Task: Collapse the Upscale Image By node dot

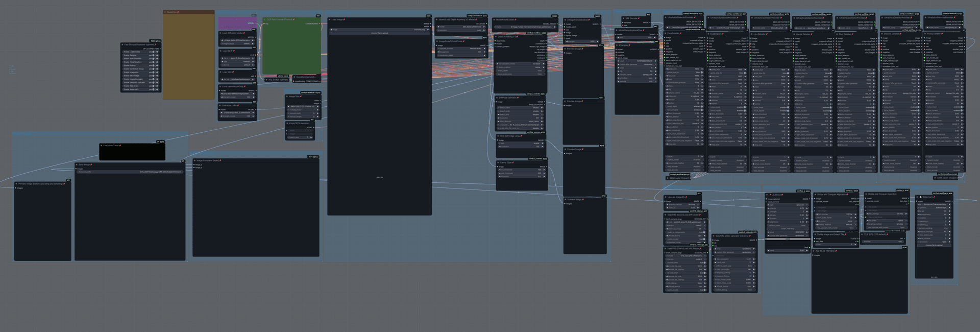Action: [x=666, y=197]
